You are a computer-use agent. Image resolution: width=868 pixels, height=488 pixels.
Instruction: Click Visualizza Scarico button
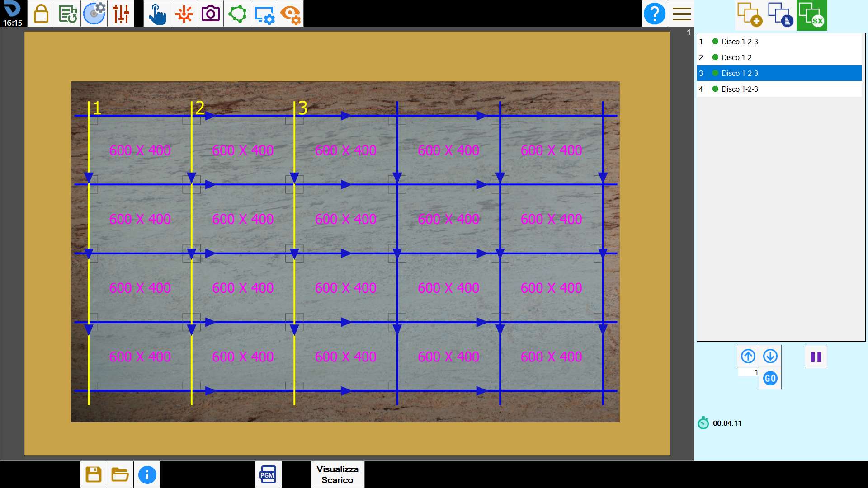point(337,474)
